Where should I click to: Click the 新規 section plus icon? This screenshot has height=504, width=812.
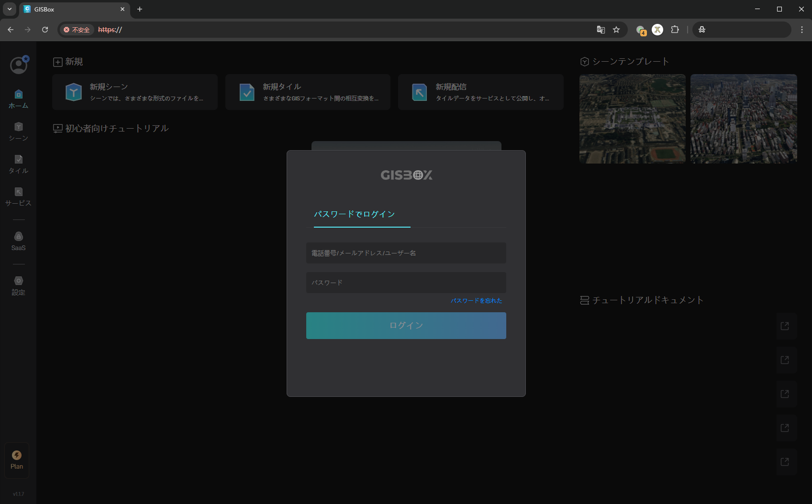pyautogui.click(x=58, y=62)
